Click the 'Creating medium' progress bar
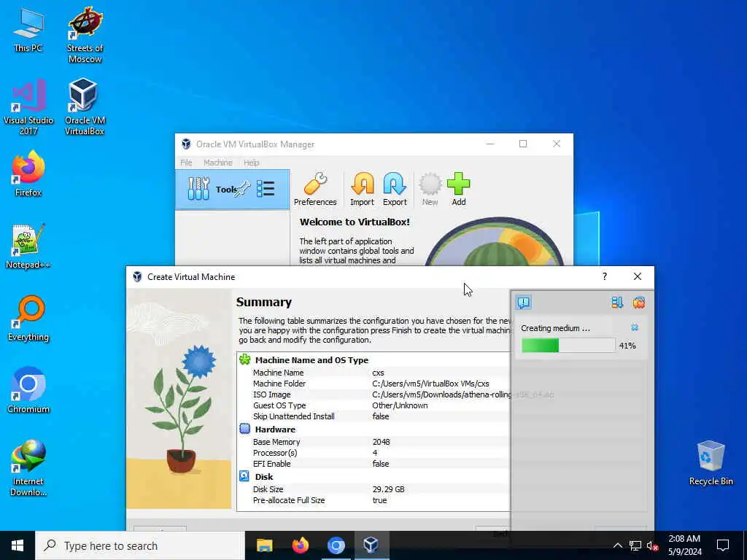The image size is (747, 560). pos(568,346)
